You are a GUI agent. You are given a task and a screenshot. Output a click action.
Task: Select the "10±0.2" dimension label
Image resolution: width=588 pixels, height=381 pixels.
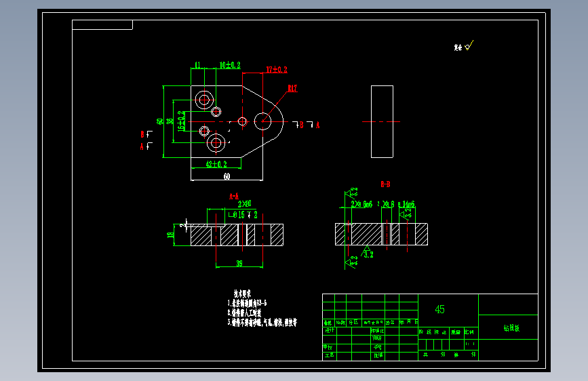[x=230, y=65]
